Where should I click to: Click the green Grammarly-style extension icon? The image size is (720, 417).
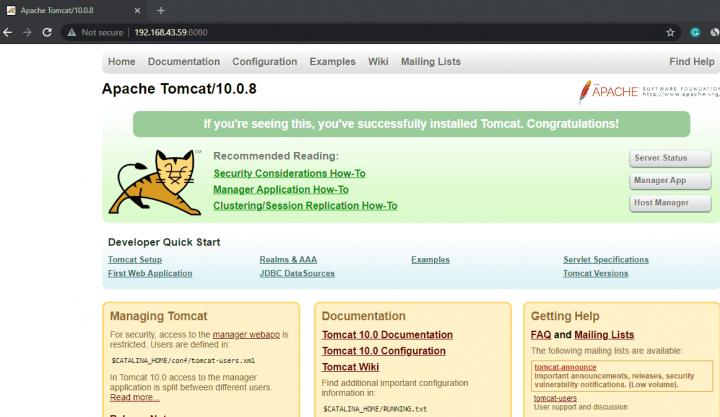(695, 32)
